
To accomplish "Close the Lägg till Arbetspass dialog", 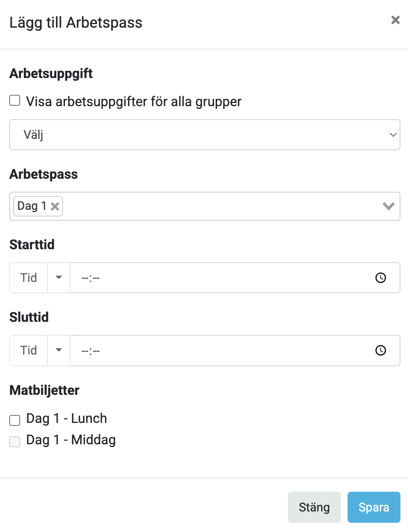I will (x=395, y=20).
